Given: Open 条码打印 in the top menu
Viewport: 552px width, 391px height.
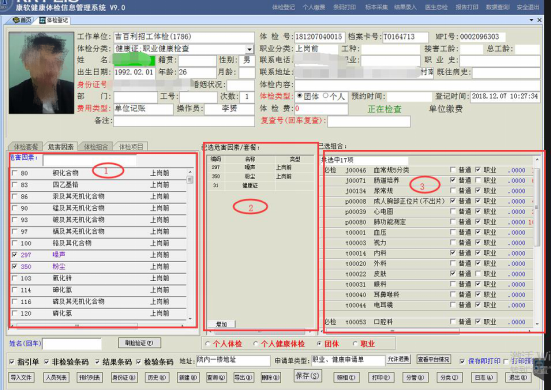Looking at the screenshot, I should [x=344, y=7].
